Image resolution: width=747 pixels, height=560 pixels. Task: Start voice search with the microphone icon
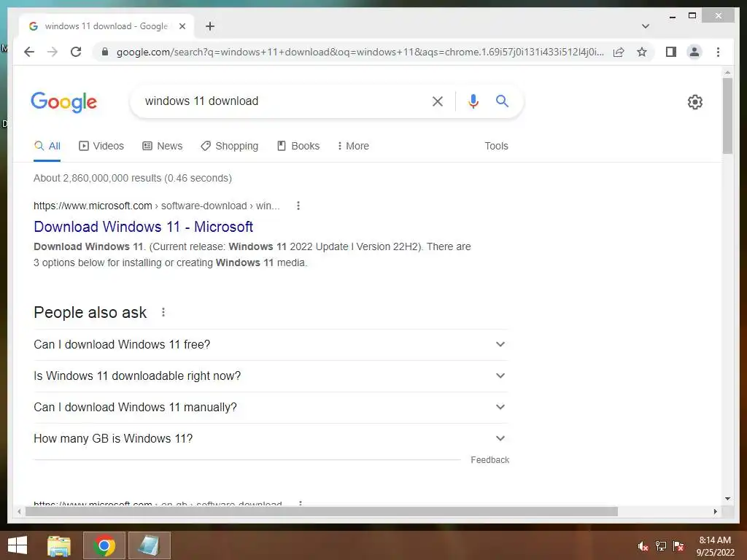473,101
